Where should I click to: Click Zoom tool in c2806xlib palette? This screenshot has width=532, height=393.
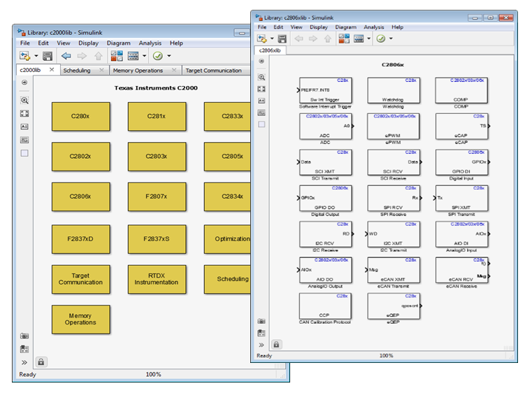point(261,77)
